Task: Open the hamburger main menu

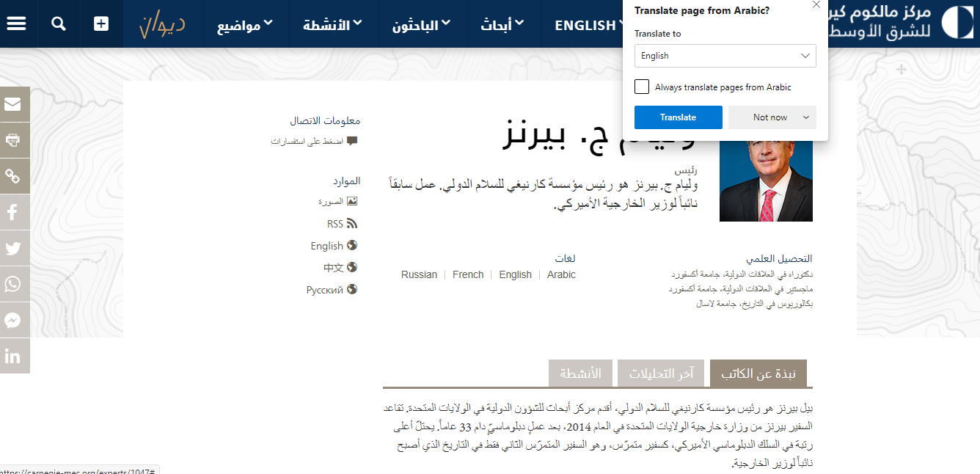Action: tap(16, 23)
